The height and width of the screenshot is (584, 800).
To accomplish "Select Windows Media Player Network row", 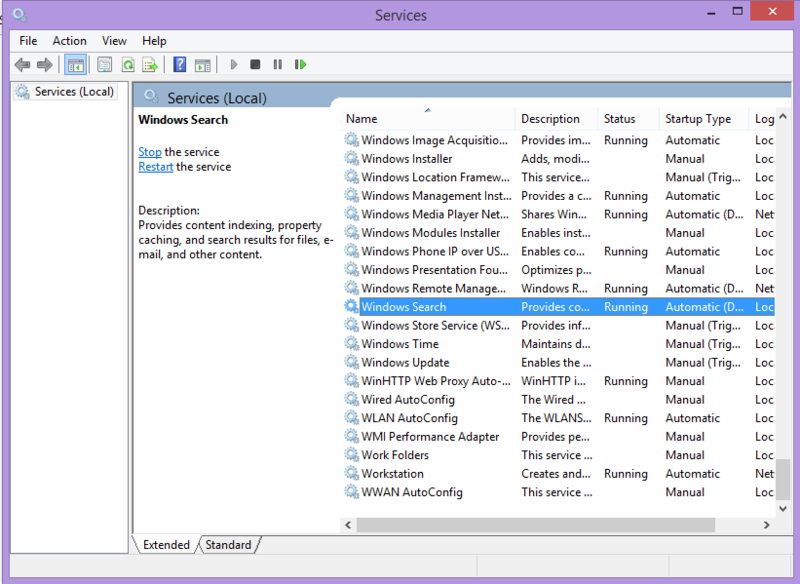I will pyautogui.click(x=559, y=214).
